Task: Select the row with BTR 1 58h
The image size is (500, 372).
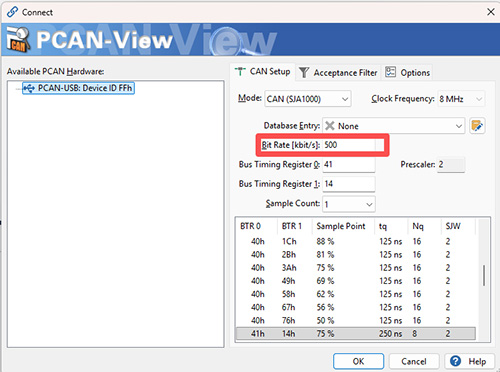Action: (356, 294)
